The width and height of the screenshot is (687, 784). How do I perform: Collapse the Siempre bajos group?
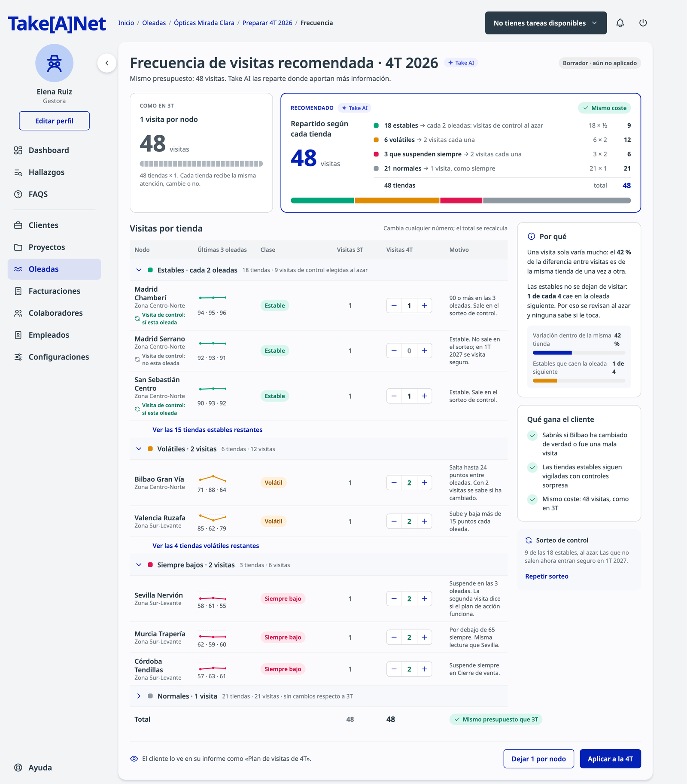pyautogui.click(x=139, y=565)
